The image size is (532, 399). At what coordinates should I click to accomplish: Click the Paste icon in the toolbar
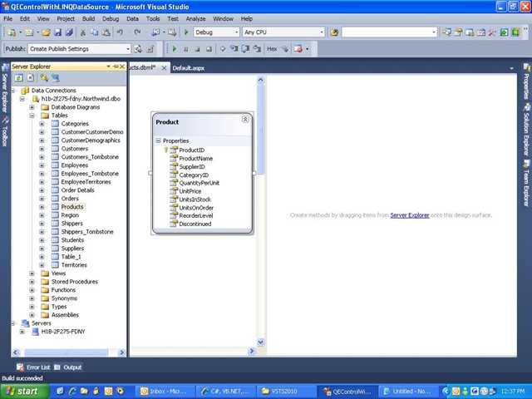(106, 32)
